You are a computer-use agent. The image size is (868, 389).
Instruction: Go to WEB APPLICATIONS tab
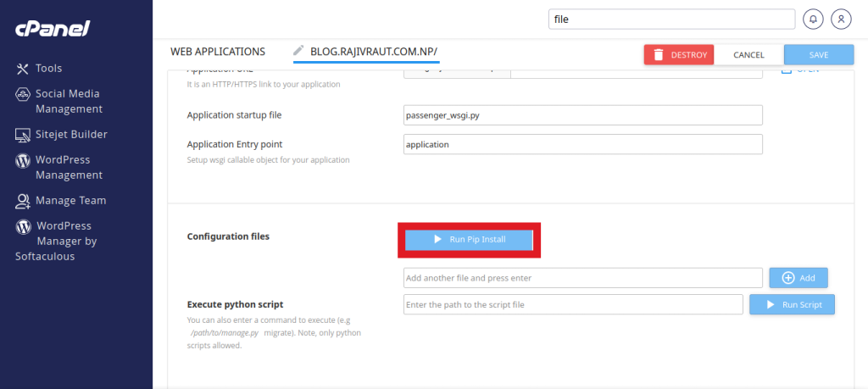tap(218, 52)
